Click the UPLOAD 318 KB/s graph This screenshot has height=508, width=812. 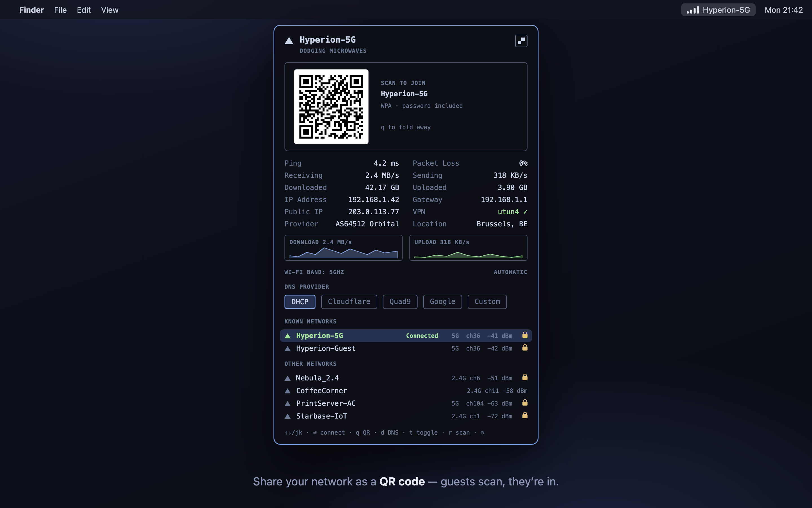click(x=468, y=248)
